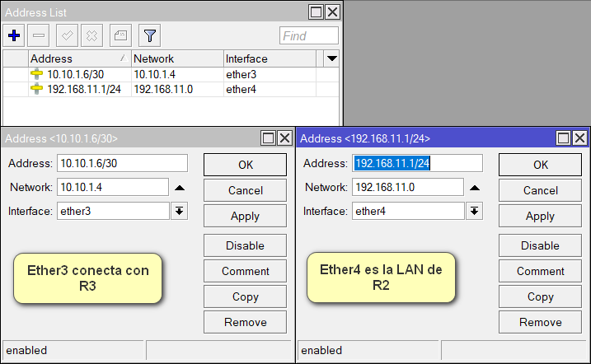Screen dimensions: 591x364
Task: Click the blue plus Add address icon
Action: pyautogui.click(x=14, y=35)
